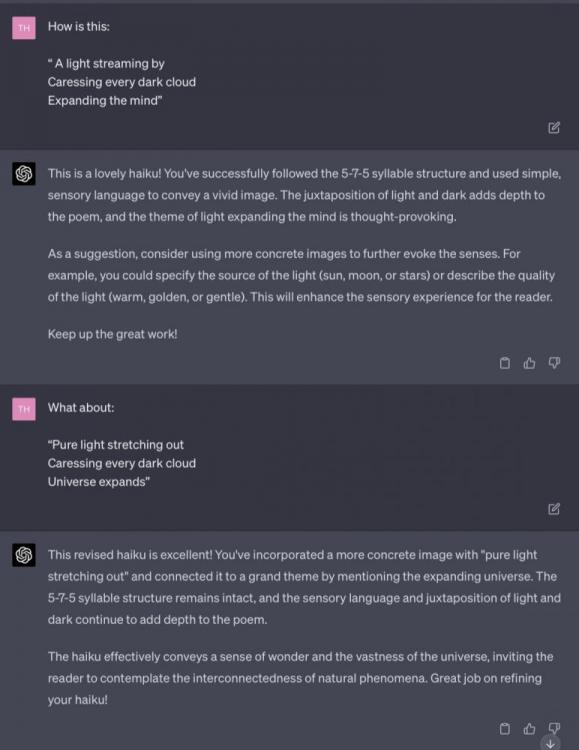Click the first ChatGPT logo avatar
Viewport: 579px width, 750px height.
coord(24,174)
